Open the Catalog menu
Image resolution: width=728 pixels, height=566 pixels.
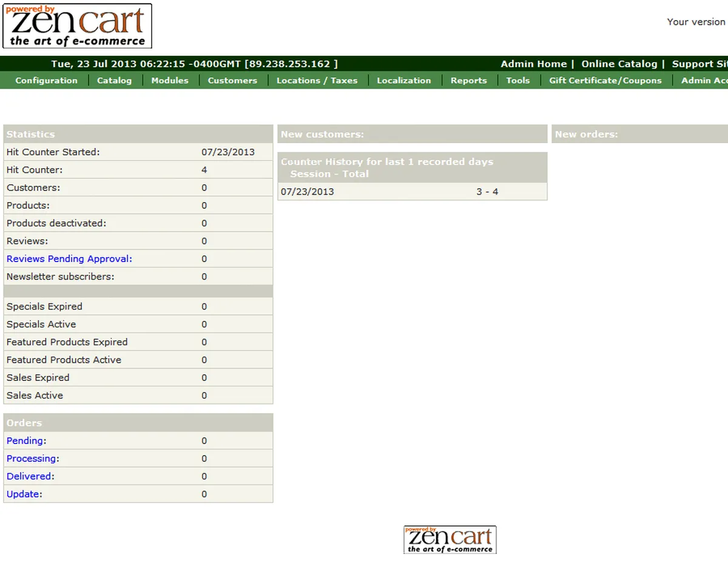114,80
